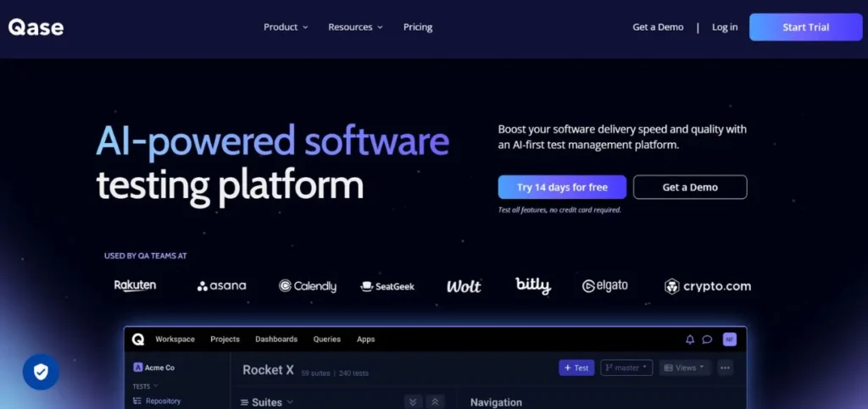Screen dimensions: 868x409
Task: Click the notification bell icon
Action: pyautogui.click(x=690, y=340)
